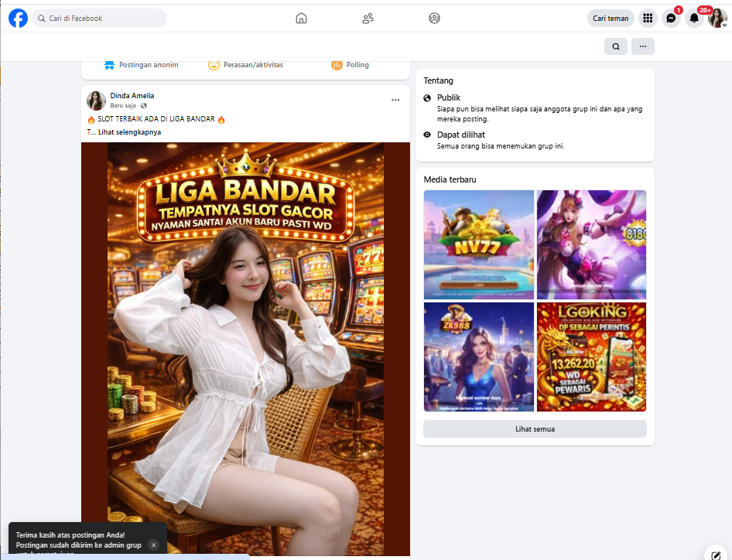Viewport: 732px width, 560px height.
Task: Click the group search magnifier button
Action: point(616,46)
